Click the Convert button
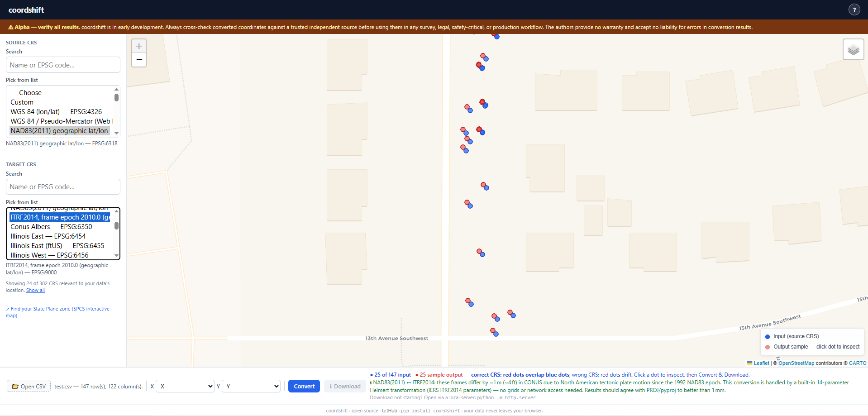Image resolution: width=868 pixels, height=416 pixels. pyautogui.click(x=304, y=386)
